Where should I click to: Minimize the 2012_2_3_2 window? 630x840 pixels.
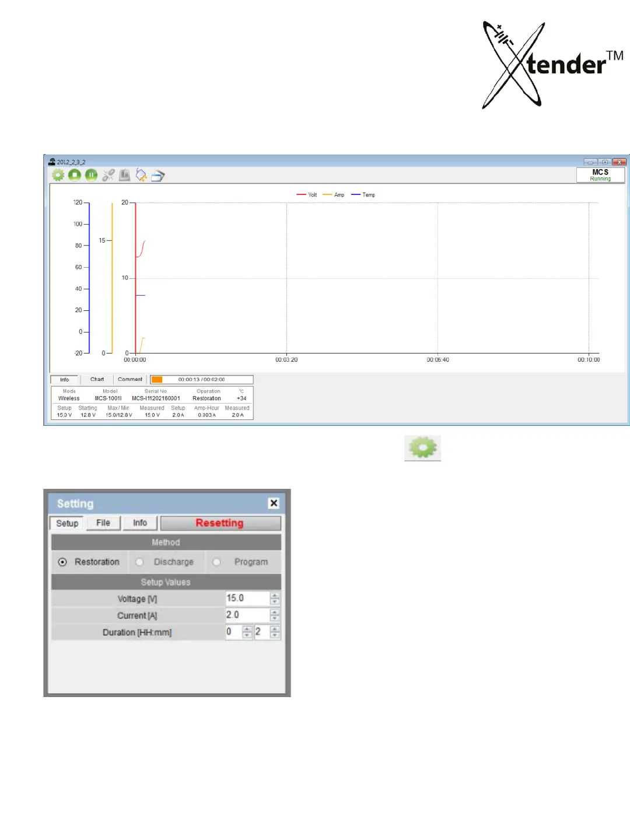(x=590, y=162)
